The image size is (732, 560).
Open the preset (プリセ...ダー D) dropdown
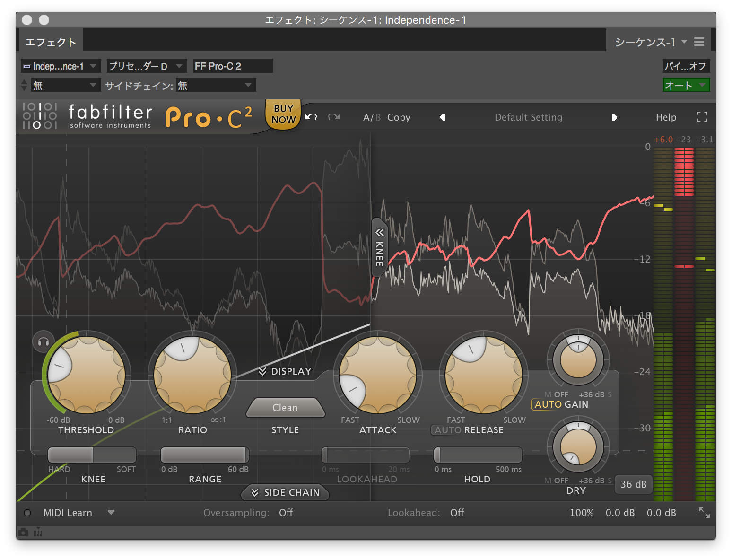click(x=147, y=66)
